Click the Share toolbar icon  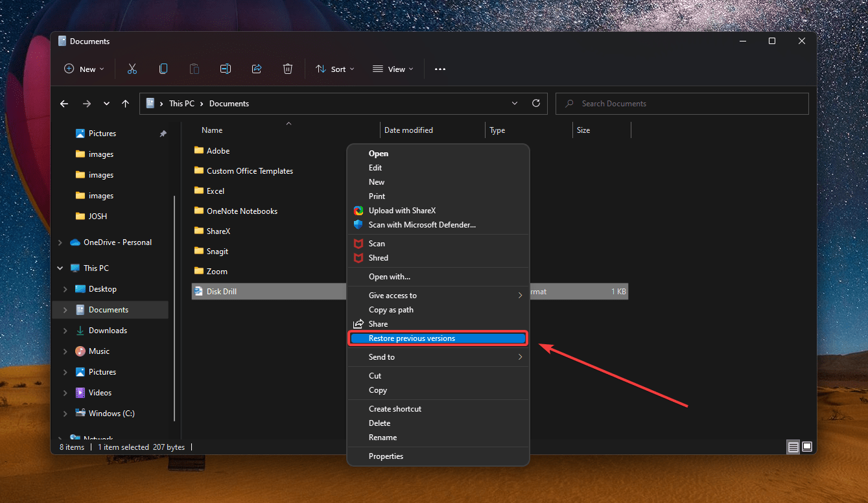(257, 69)
